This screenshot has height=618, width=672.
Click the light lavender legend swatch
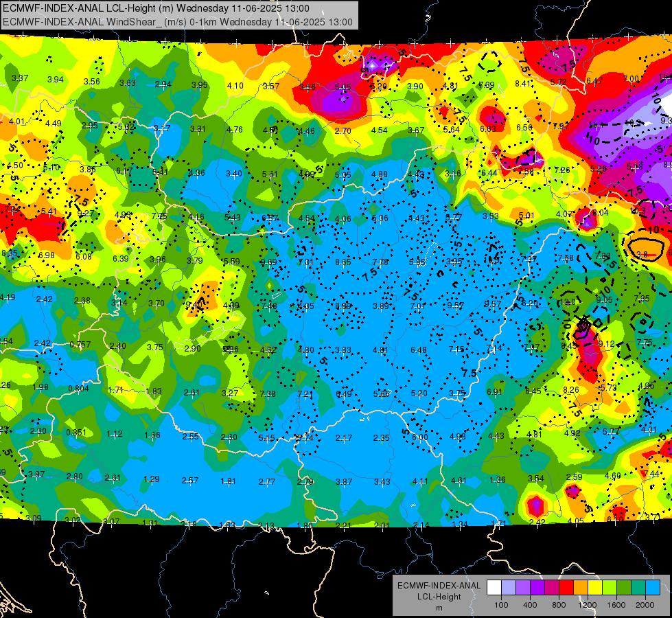click(x=509, y=587)
